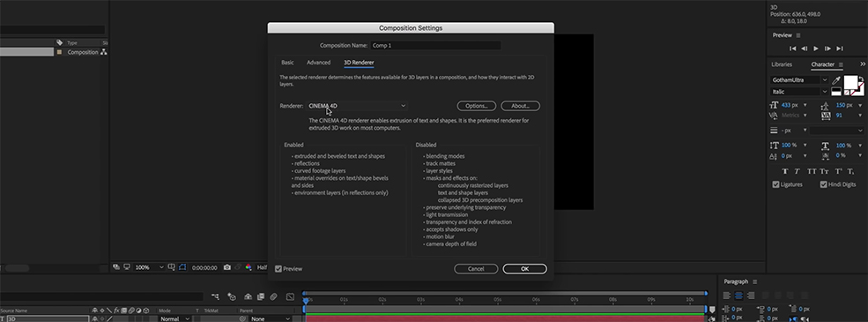Select the Character panel tab
This screenshot has height=322, width=868.
tap(822, 64)
